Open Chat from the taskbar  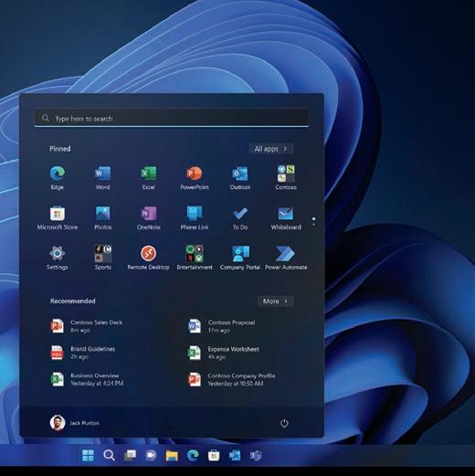coord(151,456)
